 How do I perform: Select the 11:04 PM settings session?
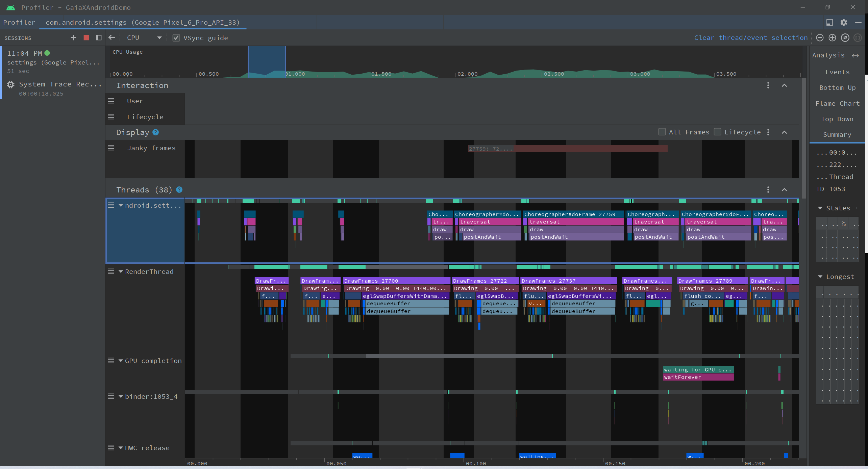(x=53, y=62)
